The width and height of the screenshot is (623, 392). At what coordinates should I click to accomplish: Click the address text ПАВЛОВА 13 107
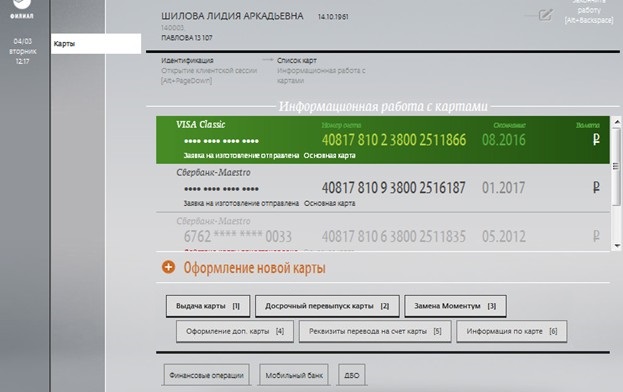pos(187,38)
